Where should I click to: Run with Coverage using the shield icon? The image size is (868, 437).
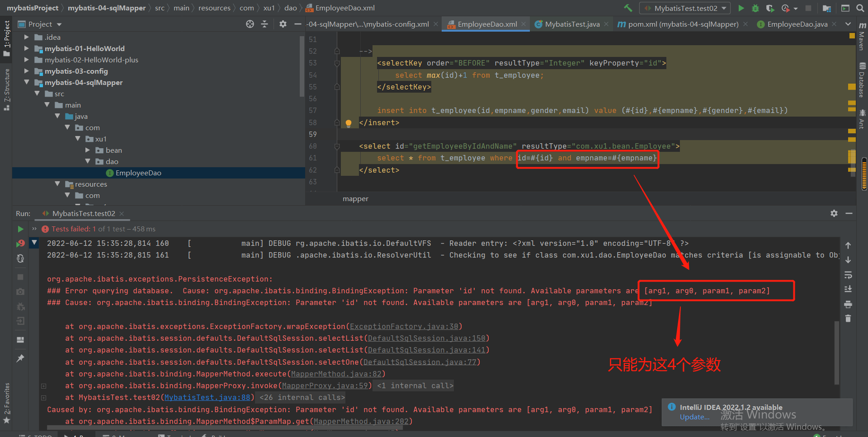coord(770,8)
